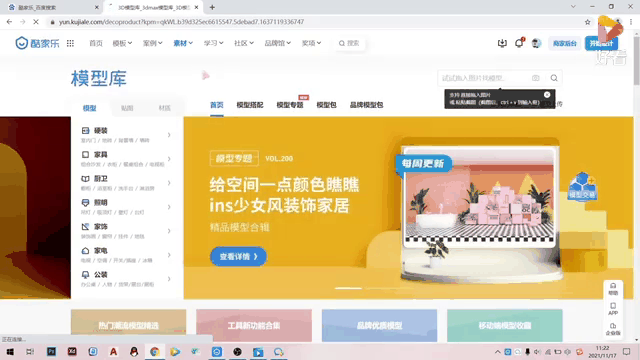Click the magnifier in the model search box
The width and height of the screenshot is (640, 360).
(x=554, y=78)
